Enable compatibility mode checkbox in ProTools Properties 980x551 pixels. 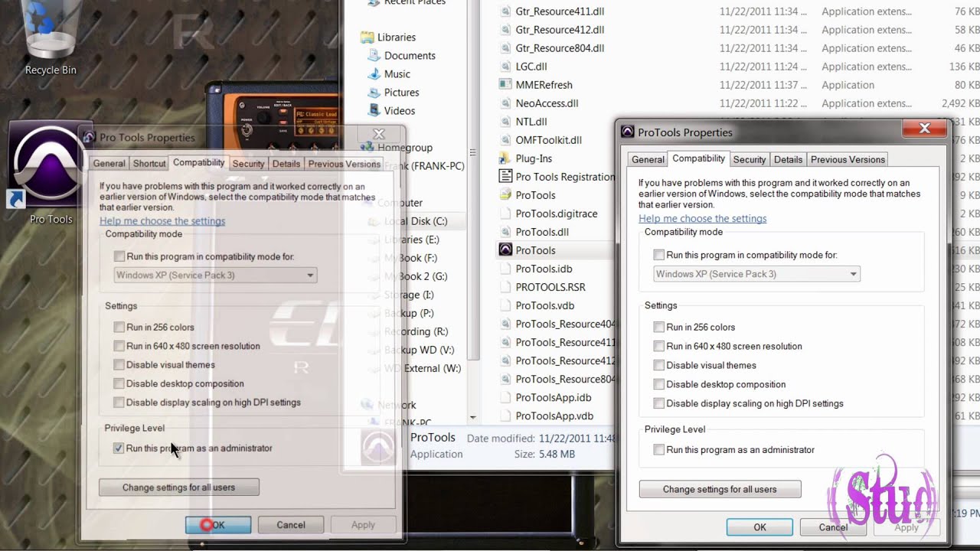click(x=659, y=255)
